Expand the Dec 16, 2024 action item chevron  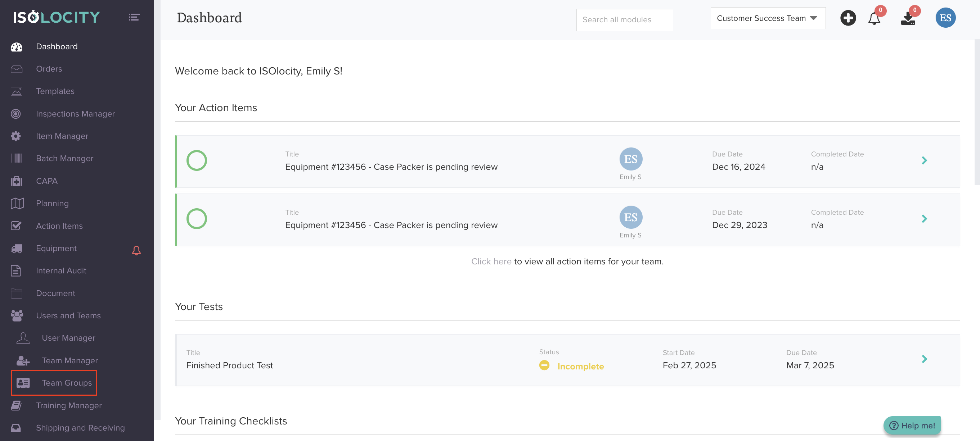point(924,160)
